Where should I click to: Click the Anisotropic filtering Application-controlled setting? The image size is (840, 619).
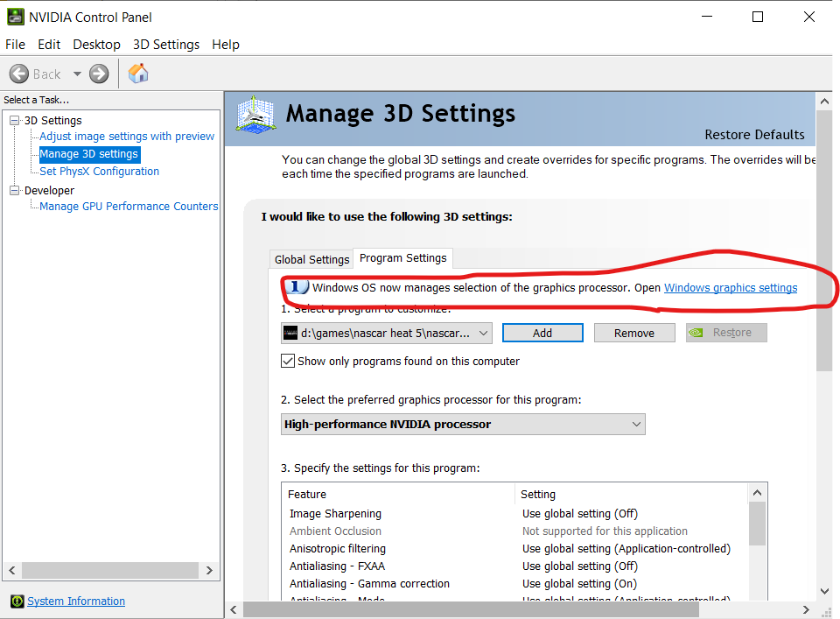coord(626,549)
